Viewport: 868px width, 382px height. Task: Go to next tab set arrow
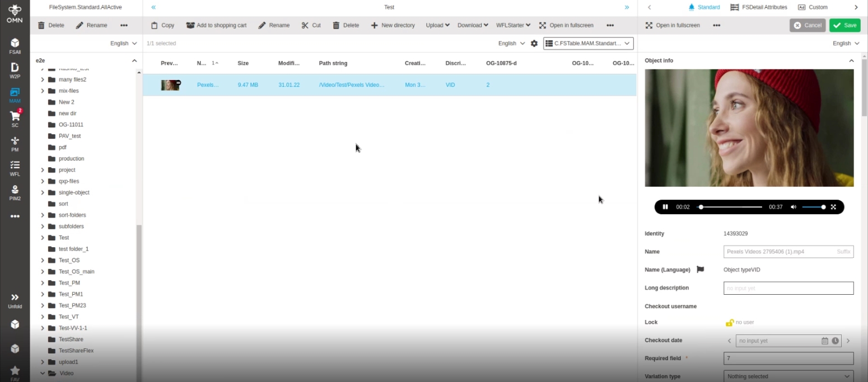(856, 7)
